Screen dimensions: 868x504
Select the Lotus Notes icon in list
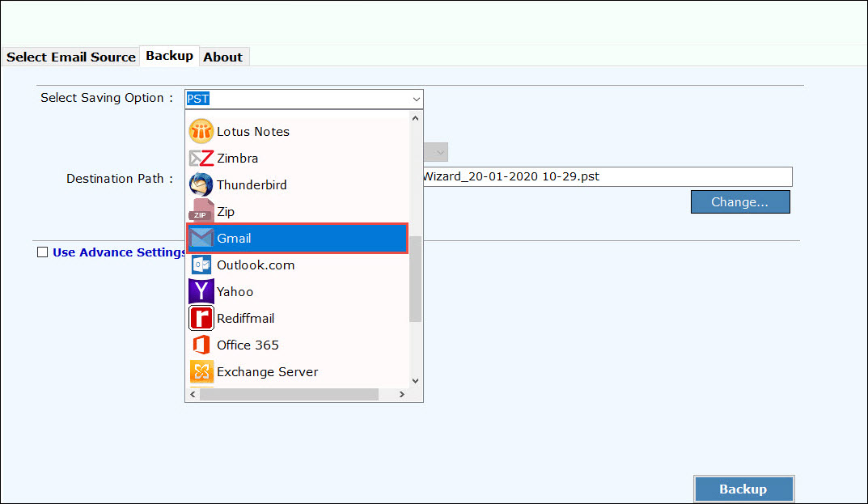201,131
